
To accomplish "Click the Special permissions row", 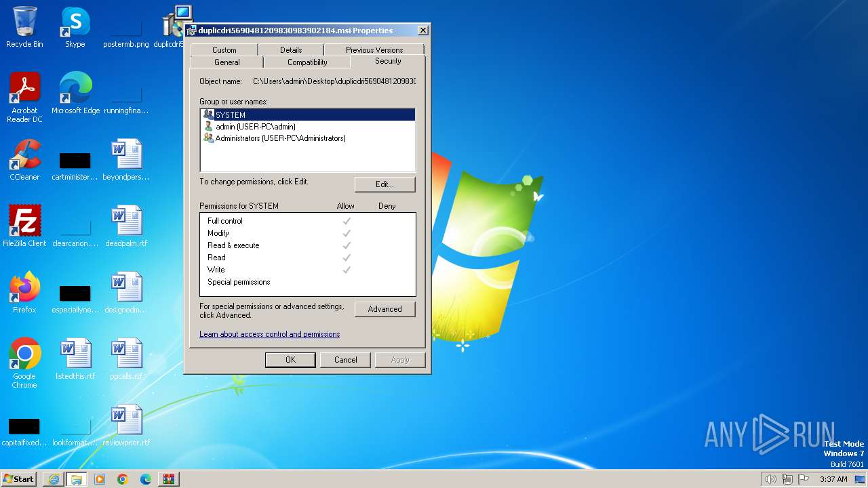I will click(307, 282).
